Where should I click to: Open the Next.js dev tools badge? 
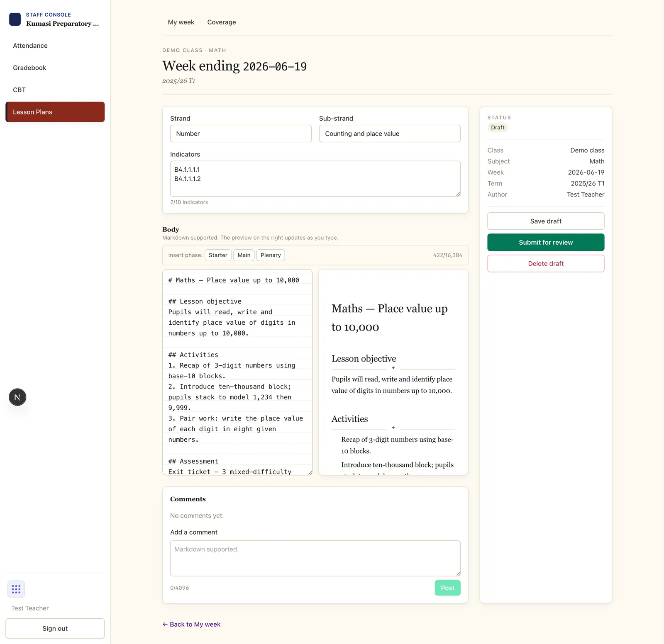click(17, 397)
